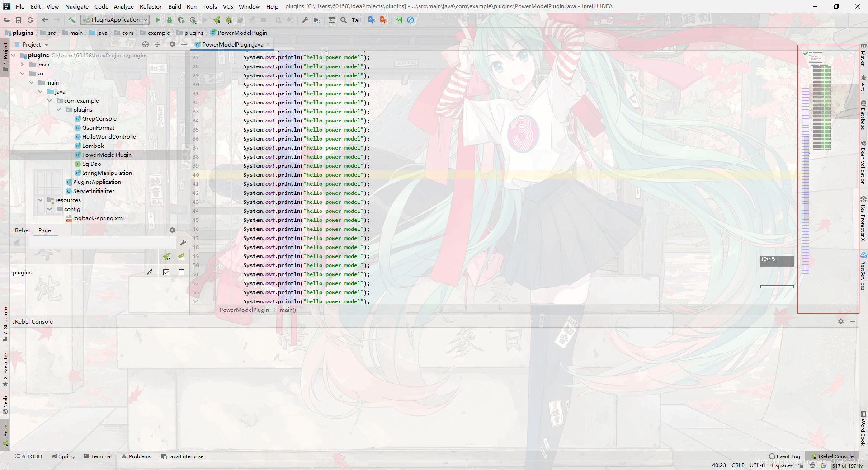Collapse the plugins root project node

click(x=14, y=56)
